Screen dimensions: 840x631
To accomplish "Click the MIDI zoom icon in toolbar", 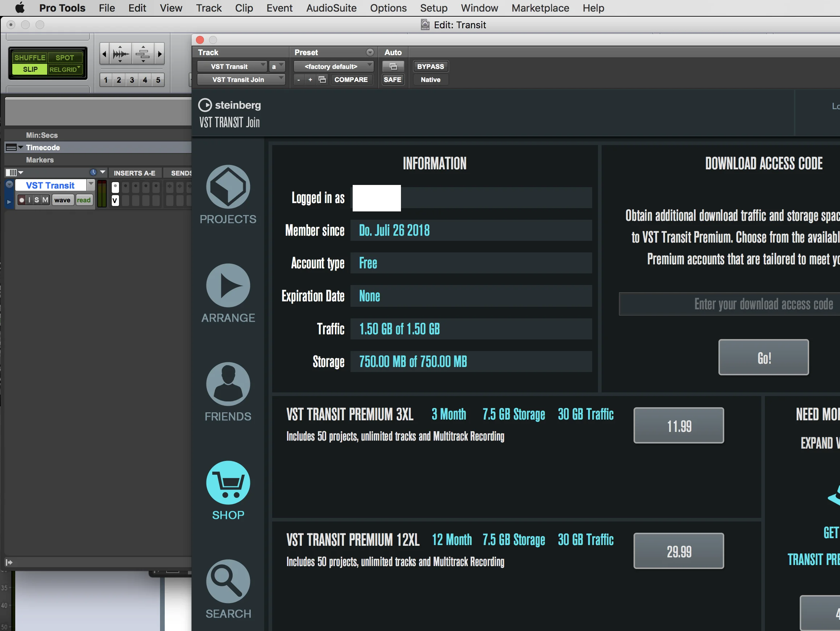I will click(143, 54).
